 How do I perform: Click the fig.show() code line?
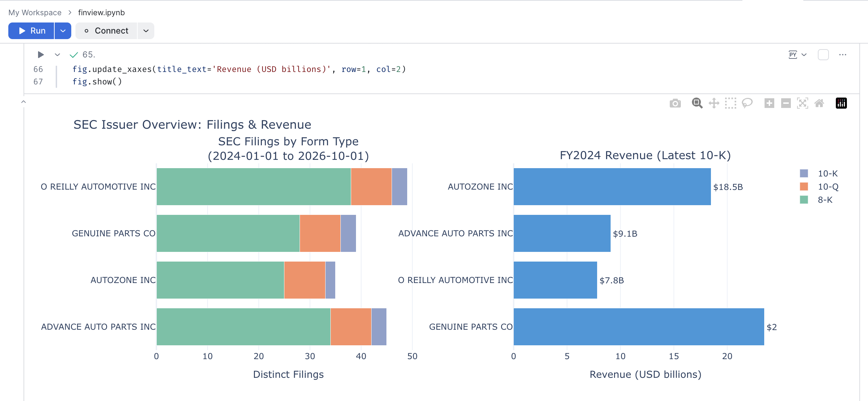point(97,82)
